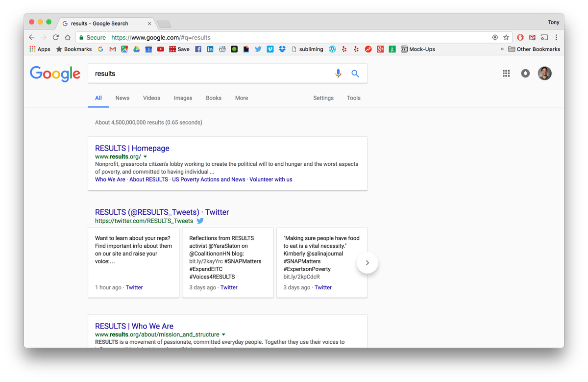The width and height of the screenshot is (588, 382).
Task: Show next tweets with the arrow
Action: [x=367, y=263]
